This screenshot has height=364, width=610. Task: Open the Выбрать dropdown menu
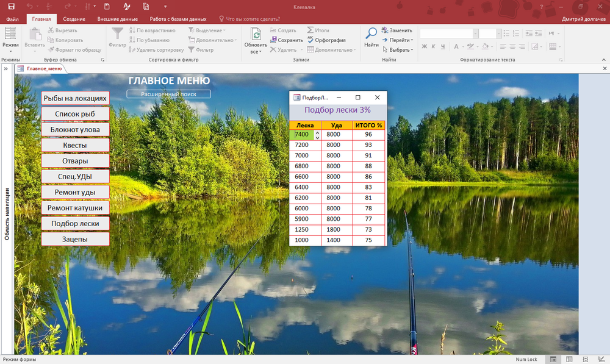tap(397, 50)
